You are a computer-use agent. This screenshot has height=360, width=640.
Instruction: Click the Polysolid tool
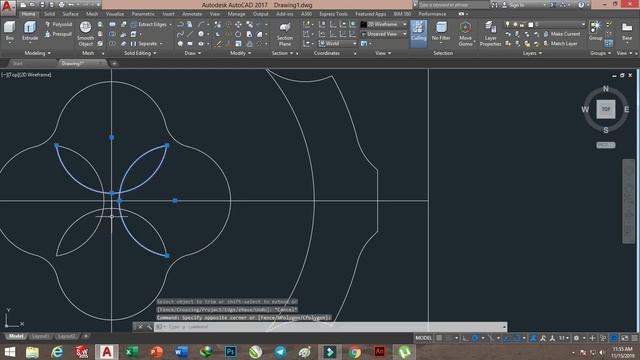(58, 24)
